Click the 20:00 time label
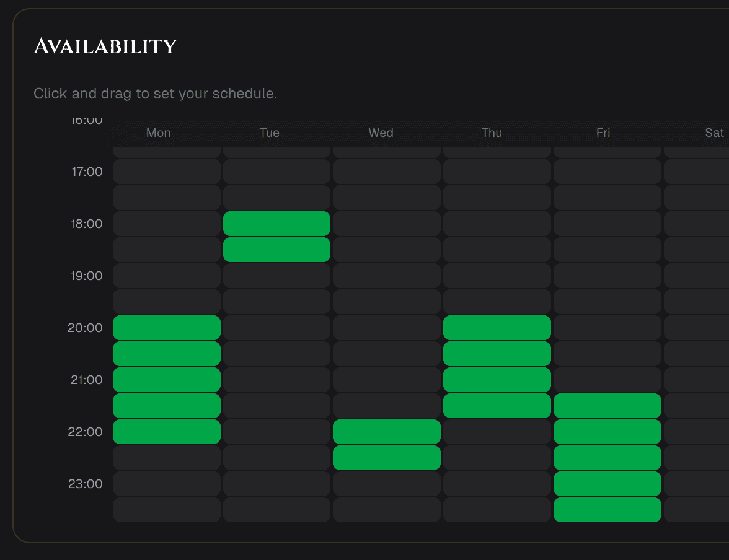The image size is (729, 560). click(x=86, y=328)
